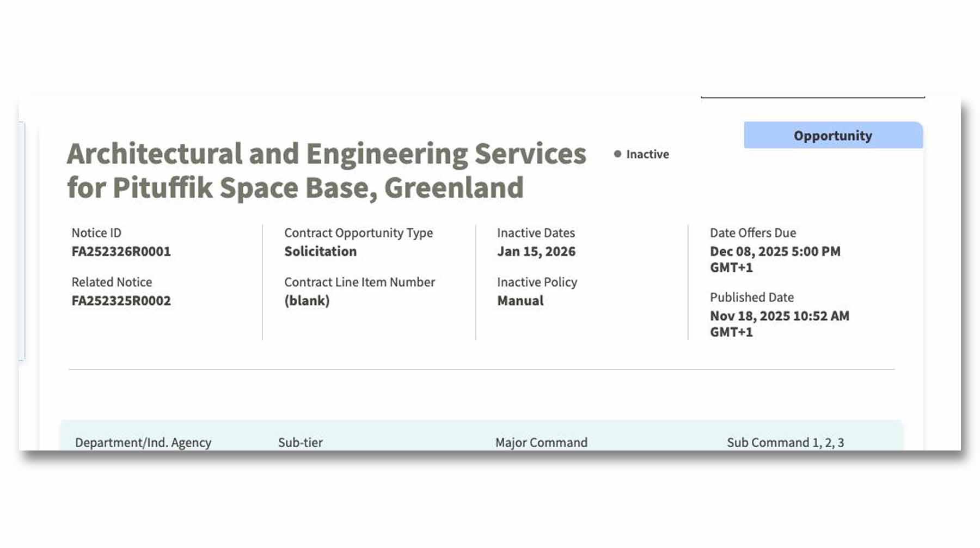This screenshot has width=980, height=548.
Task: Click the Opportunity tab badge
Action: pos(832,136)
